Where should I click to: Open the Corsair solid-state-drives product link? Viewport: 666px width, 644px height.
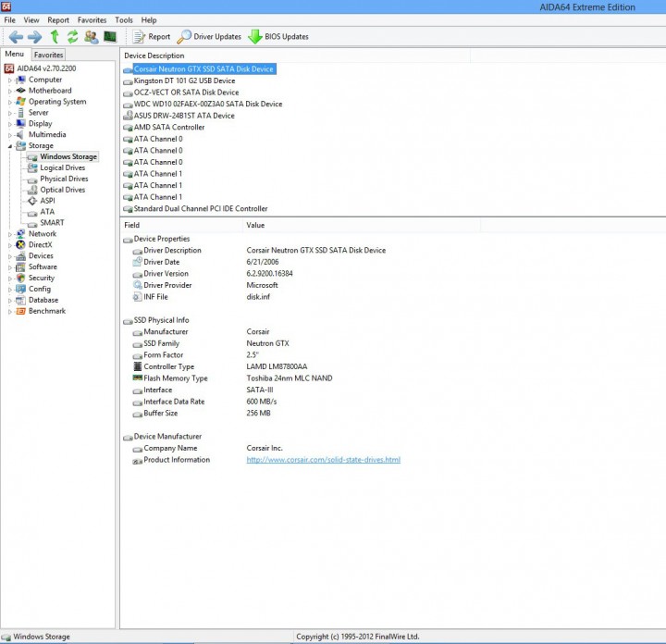tap(323, 460)
